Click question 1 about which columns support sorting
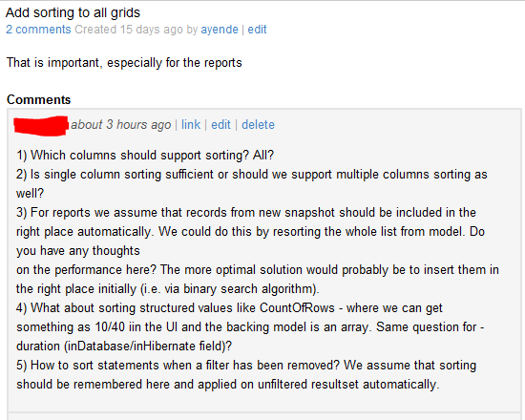This screenshot has width=525, height=420. pyautogui.click(x=145, y=155)
